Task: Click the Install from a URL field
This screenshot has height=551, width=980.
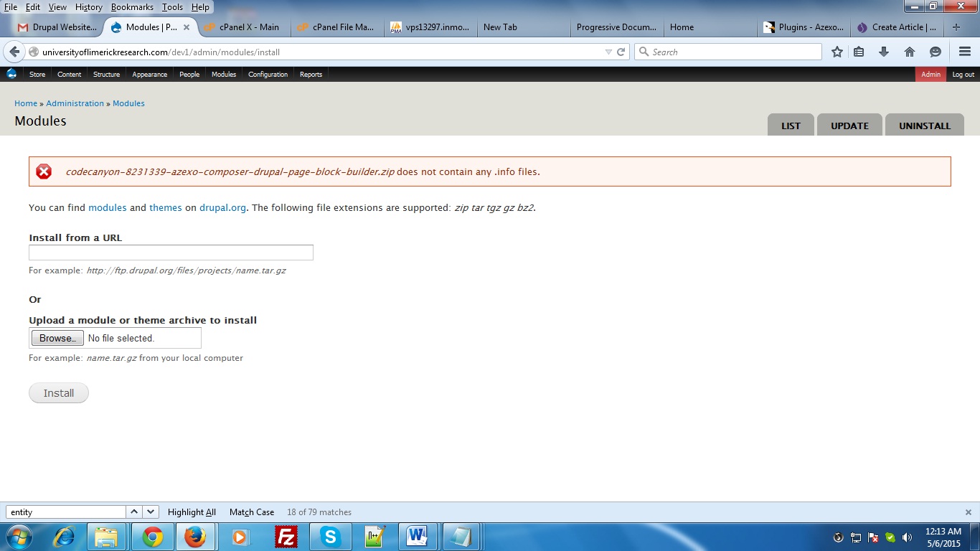Action: point(171,253)
